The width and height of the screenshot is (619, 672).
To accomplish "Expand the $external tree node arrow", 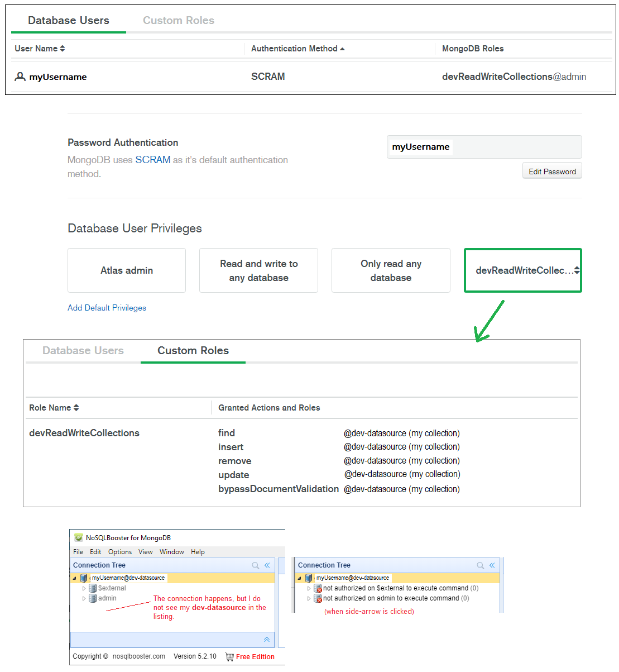I will click(84, 588).
